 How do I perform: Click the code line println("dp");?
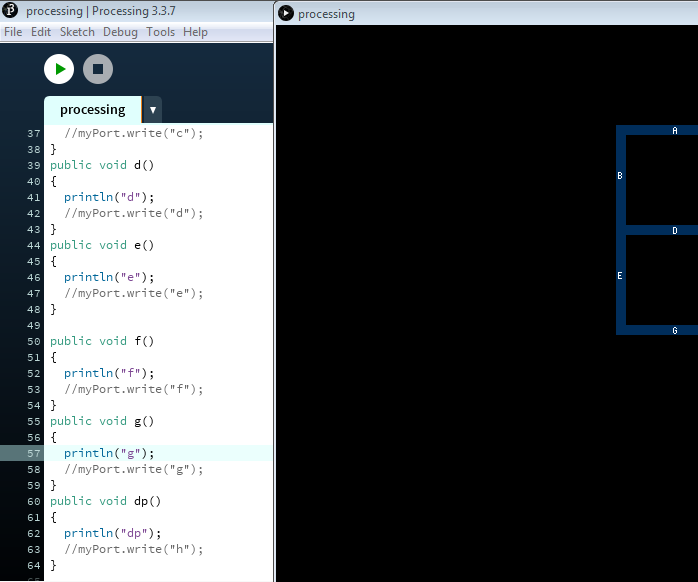[x=113, y=533]
